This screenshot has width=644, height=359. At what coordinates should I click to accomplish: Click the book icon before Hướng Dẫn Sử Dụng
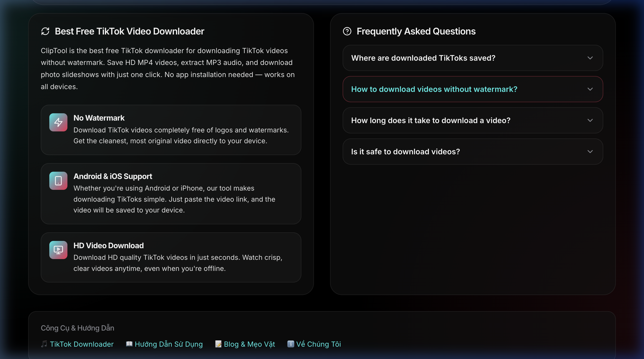(x=129, y=344)
